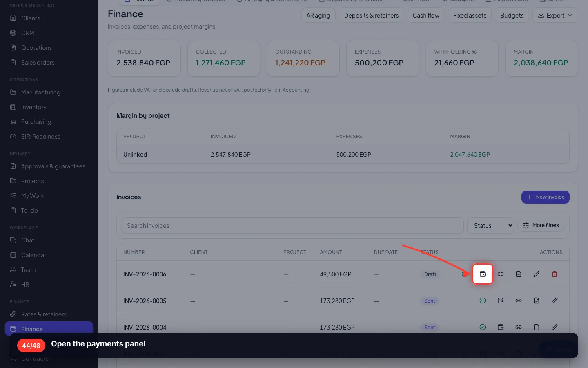Open HR in the sidebar
The width and height of the screenshot is (588, 368).
coord(49,285)
